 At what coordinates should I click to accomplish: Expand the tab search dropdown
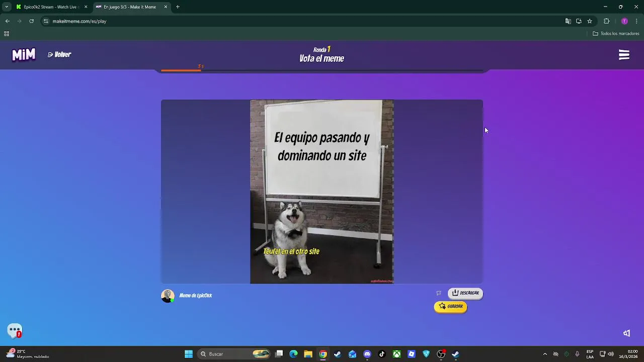6,7
